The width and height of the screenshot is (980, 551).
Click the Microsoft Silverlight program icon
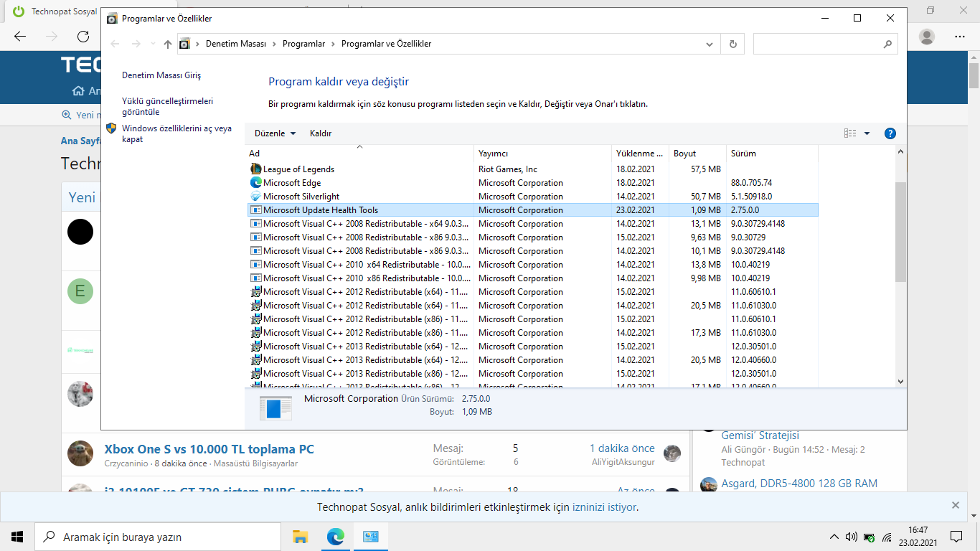(256, 197)
